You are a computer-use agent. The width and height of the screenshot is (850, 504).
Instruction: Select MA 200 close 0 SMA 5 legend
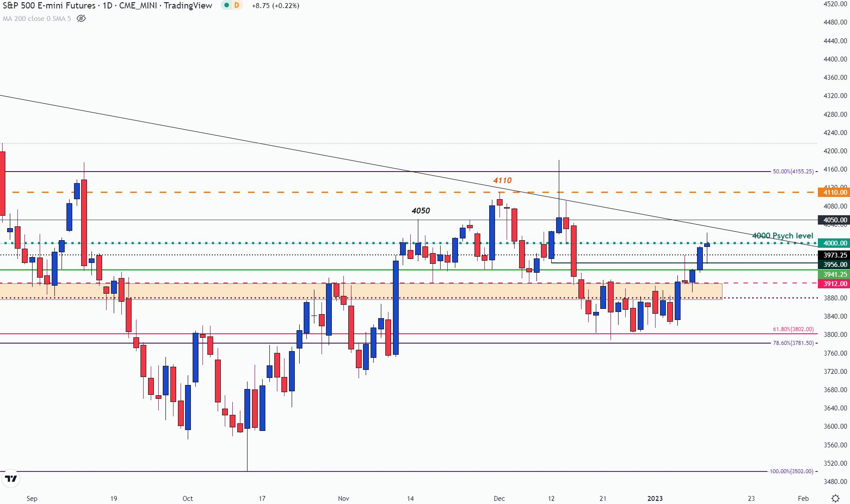[37, 18]
